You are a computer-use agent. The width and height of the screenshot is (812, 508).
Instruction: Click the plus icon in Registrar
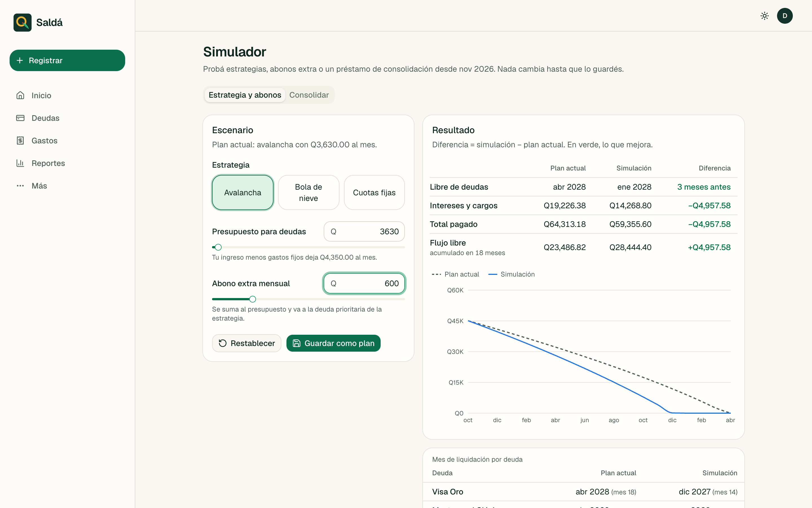click(x=20, y=60)
